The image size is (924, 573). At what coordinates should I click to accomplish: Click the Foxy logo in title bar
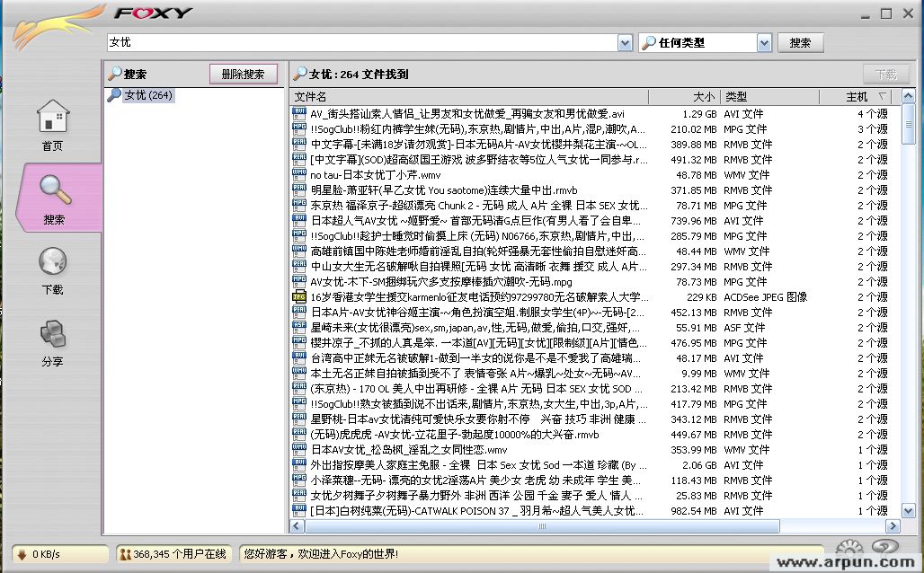(x=153, y=13)
